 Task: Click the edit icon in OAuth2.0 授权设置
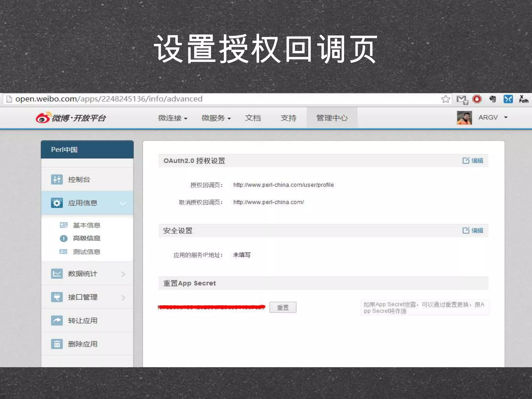coord(466,161)
